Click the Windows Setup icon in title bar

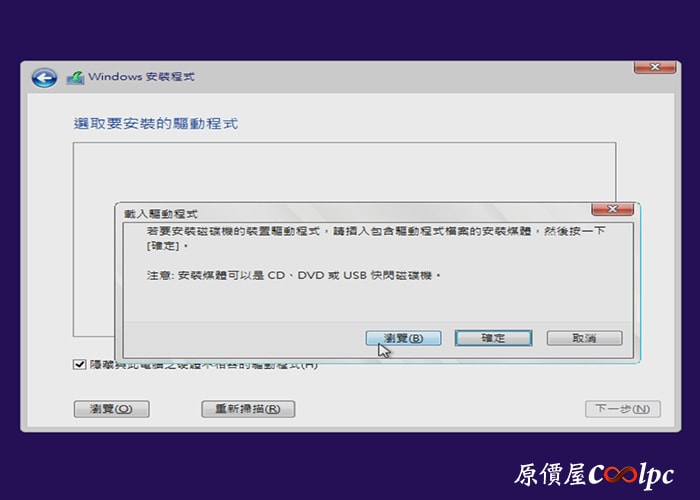(75, 78)
